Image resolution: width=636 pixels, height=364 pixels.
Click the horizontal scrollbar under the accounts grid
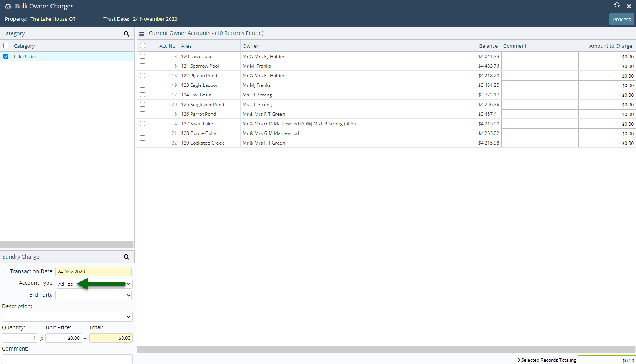(386, 350)
